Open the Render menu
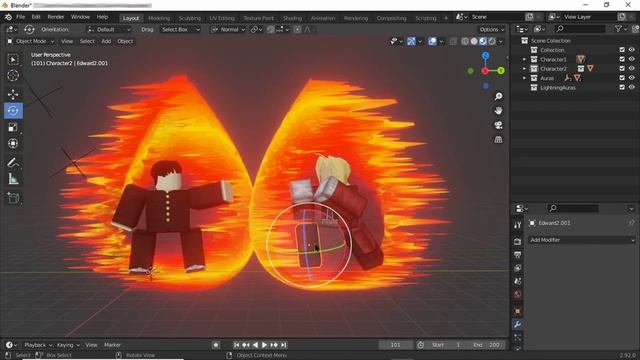 (56, 17)
